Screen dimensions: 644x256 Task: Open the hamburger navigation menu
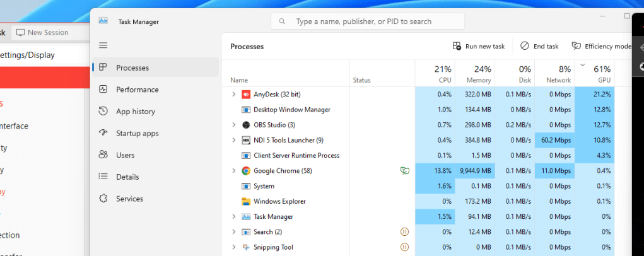point(103,45)
